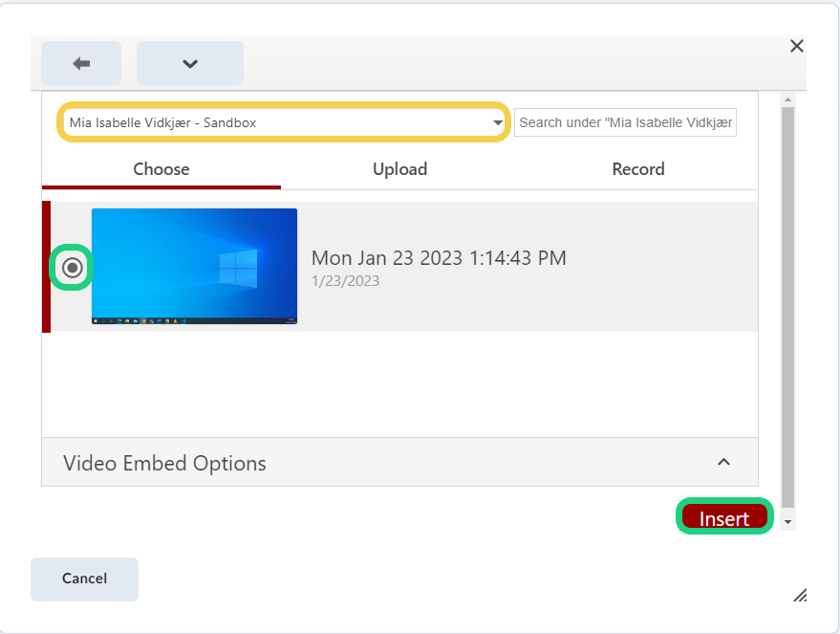840x634 pixels.
Task: Click the scrollbar up arrow
Action: (x=787, y=98)
